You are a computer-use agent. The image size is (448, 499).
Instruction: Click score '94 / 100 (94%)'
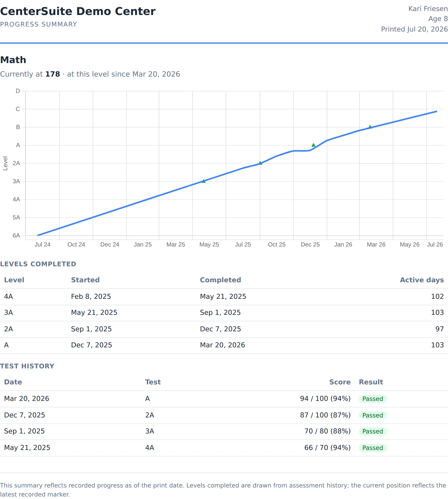pos(325,398)
